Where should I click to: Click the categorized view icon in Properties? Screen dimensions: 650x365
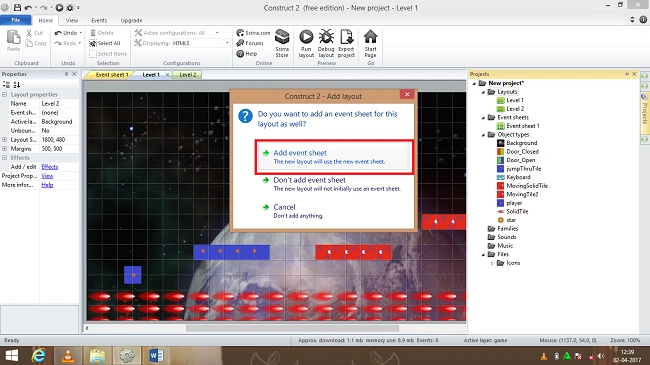pyautogui.click(x=6, y=85)
